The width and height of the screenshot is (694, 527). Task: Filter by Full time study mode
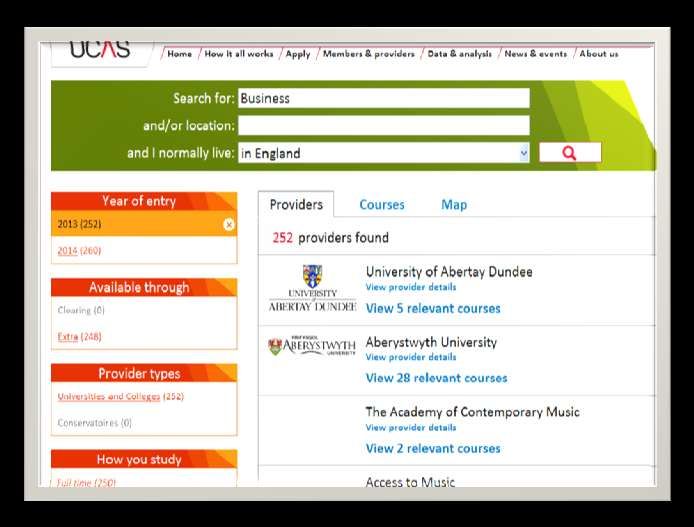tap(86, 482)
